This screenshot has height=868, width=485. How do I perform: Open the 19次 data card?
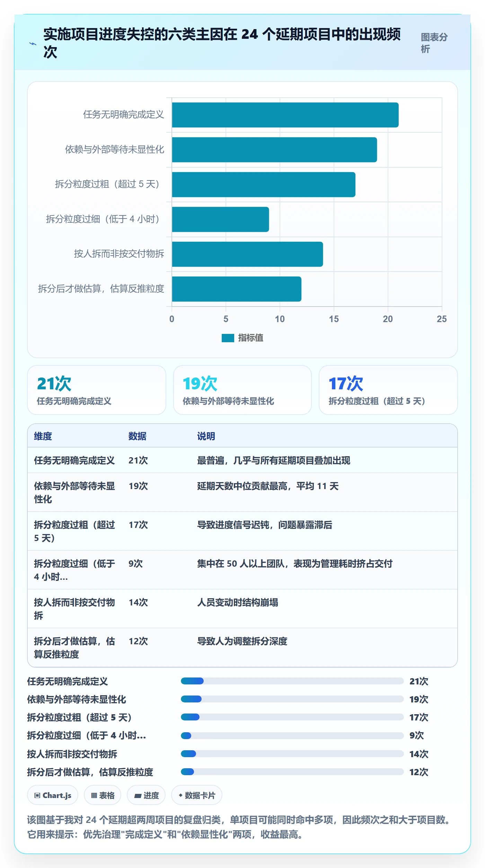(x=242, y=390)
